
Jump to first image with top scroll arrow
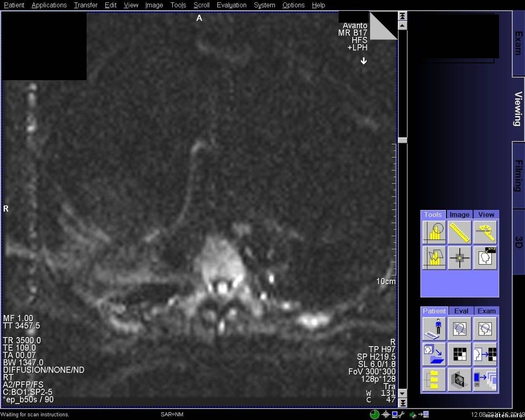tap(402, 15)
